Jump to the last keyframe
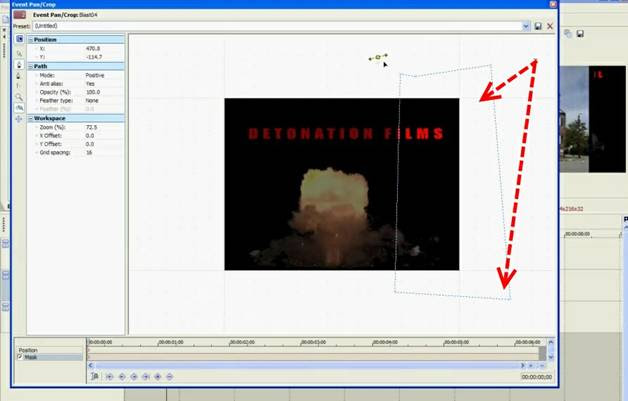 146,377
